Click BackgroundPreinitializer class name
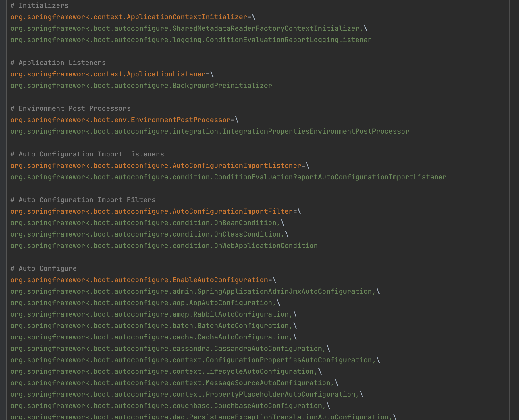 tap(222, 86)
